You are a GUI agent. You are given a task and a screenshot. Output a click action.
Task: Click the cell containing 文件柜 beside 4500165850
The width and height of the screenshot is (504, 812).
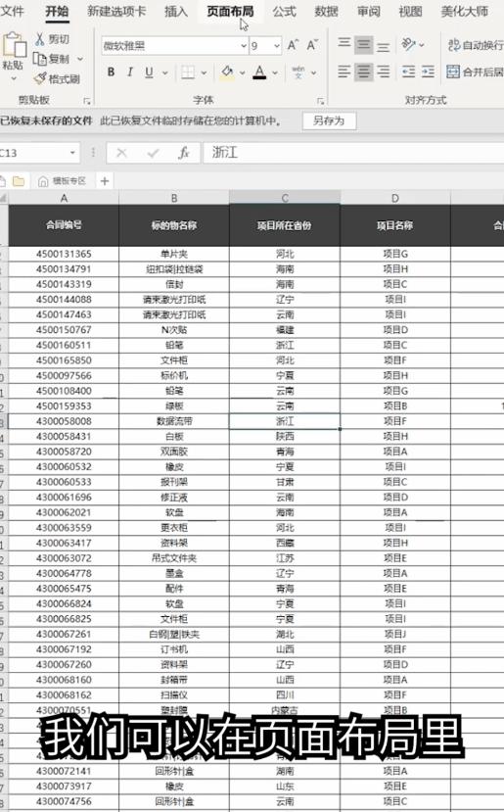[x=174, y=359]
